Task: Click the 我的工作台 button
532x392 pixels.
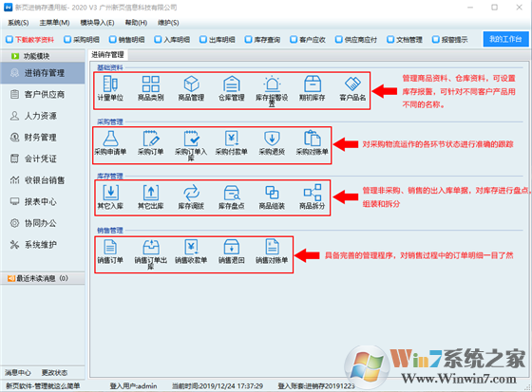Action: pyautogui.click(x=505, y=39)
